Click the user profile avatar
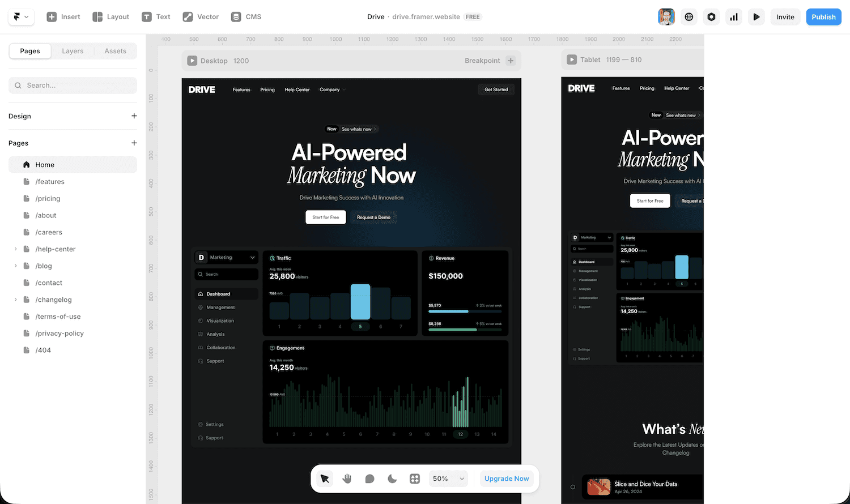The image size is (850, 504). click(x=666, y=17)
